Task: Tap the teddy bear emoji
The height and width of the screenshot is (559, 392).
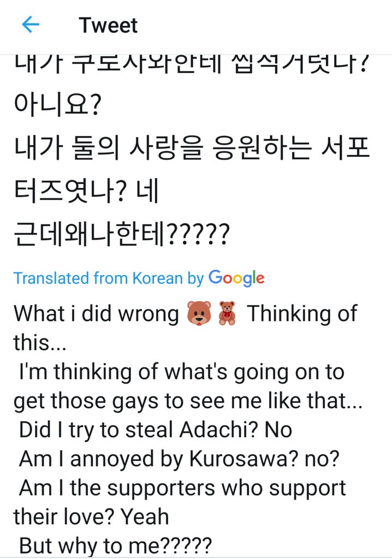Action: (227, 313)
